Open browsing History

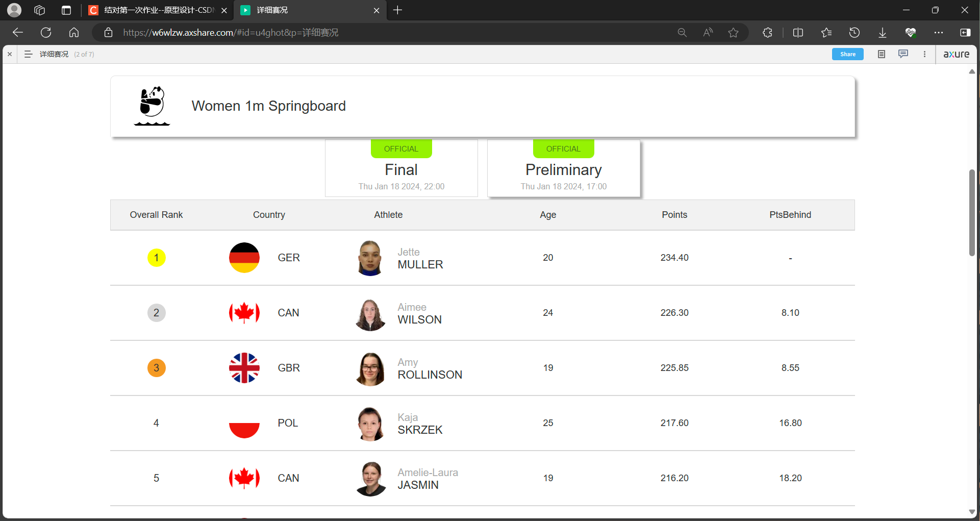(x=855, y=33)
